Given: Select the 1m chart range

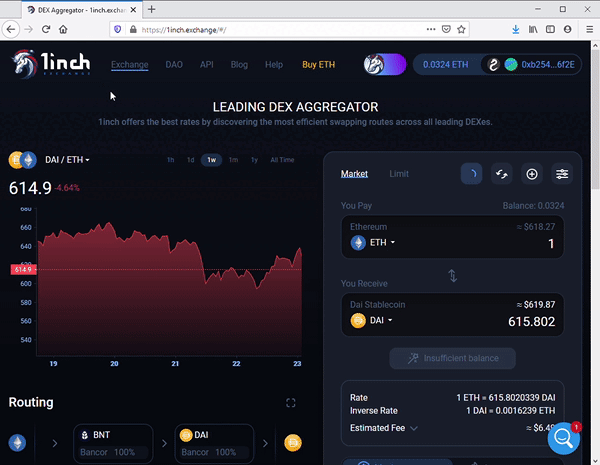Looking at the screenshot, I should click(x=233, y=160).
